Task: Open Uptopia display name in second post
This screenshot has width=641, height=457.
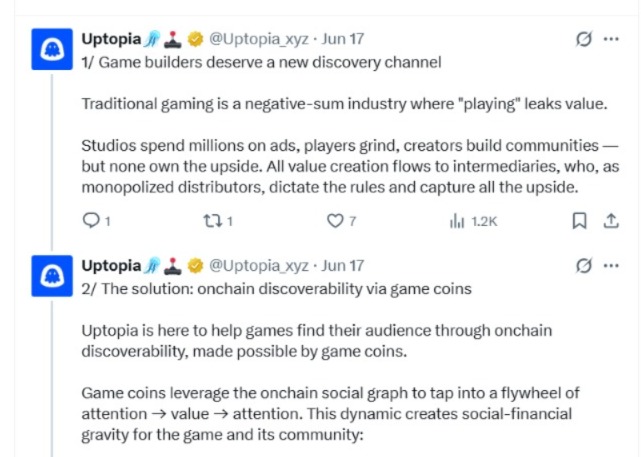Action: coord(111,266)
